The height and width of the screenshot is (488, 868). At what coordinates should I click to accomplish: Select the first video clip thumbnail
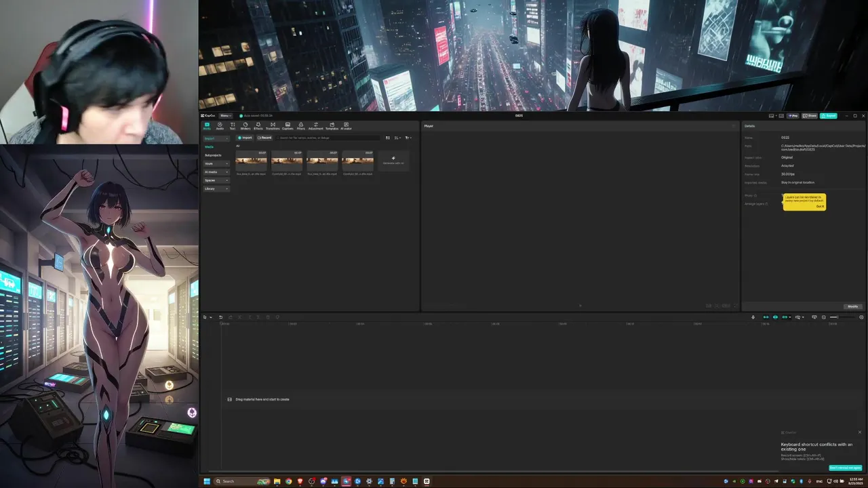coord(251,161)
